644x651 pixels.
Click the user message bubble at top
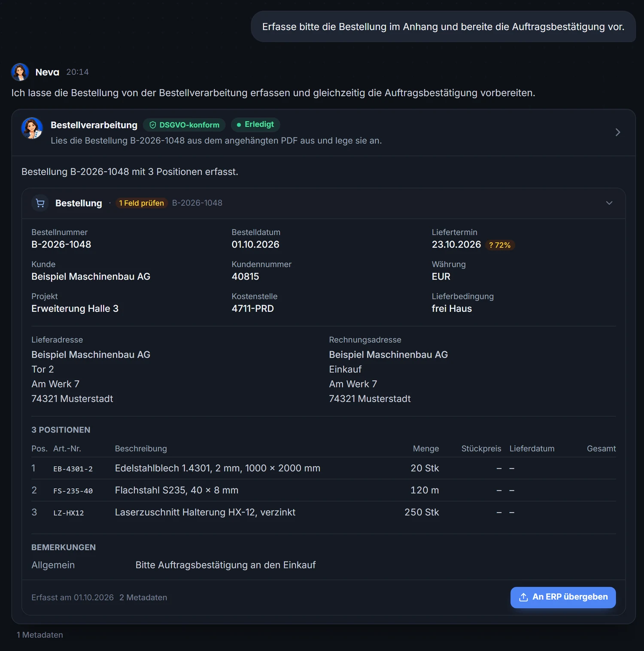(x=443, y=27)
